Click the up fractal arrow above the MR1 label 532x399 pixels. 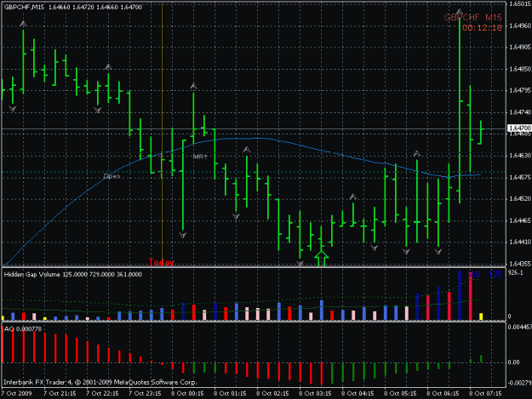[x=193, y=86]
